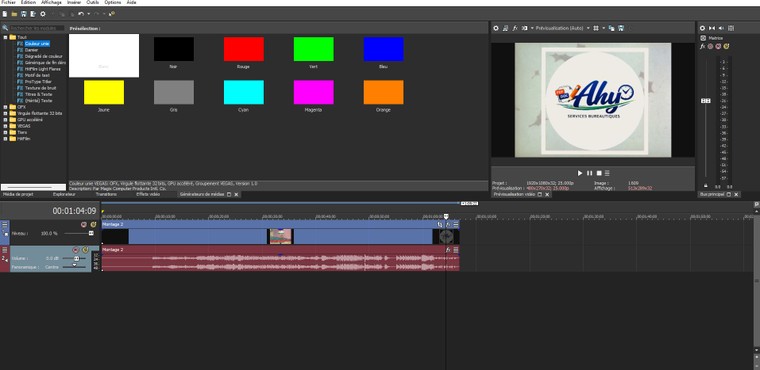Click the interactive tutorials icon in toolbar
This screenshot has height=370, width=760.
tap(111, 14)
